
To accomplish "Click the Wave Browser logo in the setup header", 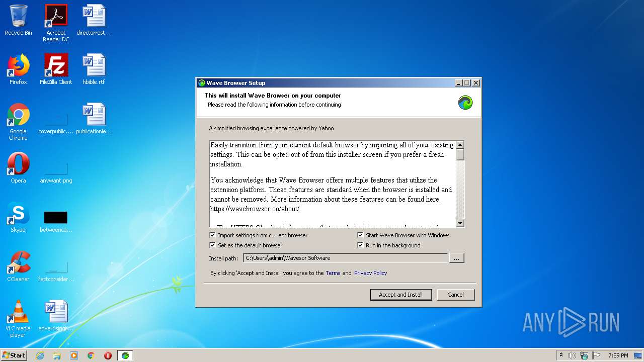I will (465, 103).
